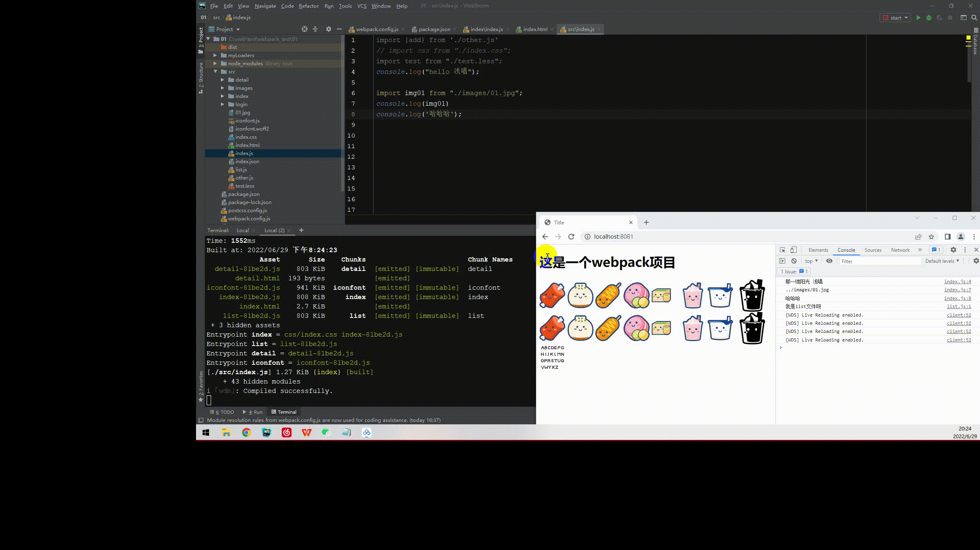The image size is (980, 550).
Task: Toggle live expression eye icon in console
Action: (x=829, y=261)
